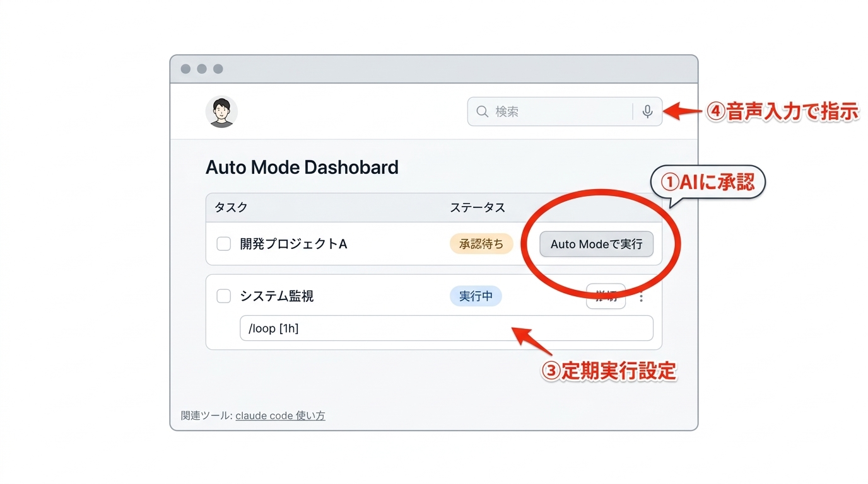Click the 実行中 status badge
This screenshot has width=868, height=484.
tap(476, 296)
